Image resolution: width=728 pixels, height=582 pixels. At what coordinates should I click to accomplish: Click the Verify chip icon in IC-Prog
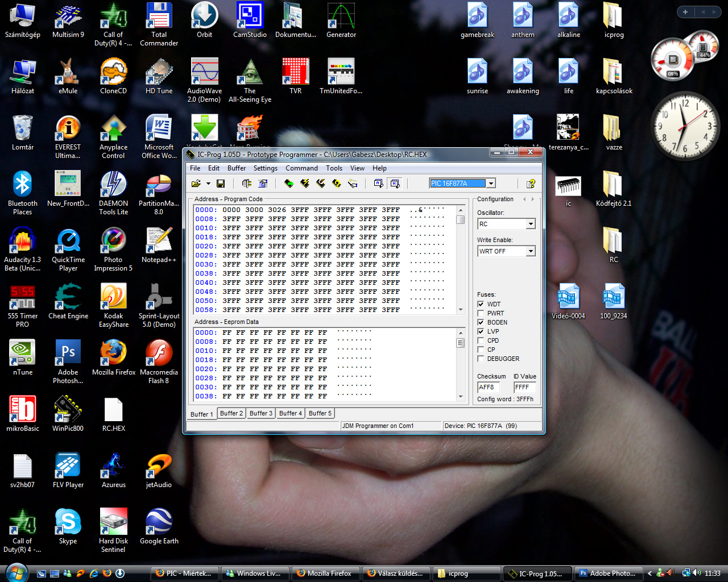click(x=337, y=184)
